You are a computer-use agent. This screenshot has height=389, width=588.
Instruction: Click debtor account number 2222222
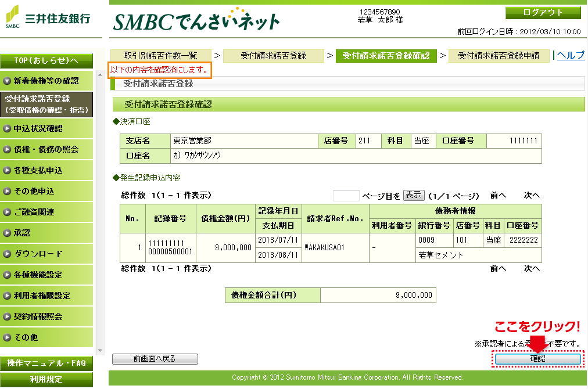(524, 240)
